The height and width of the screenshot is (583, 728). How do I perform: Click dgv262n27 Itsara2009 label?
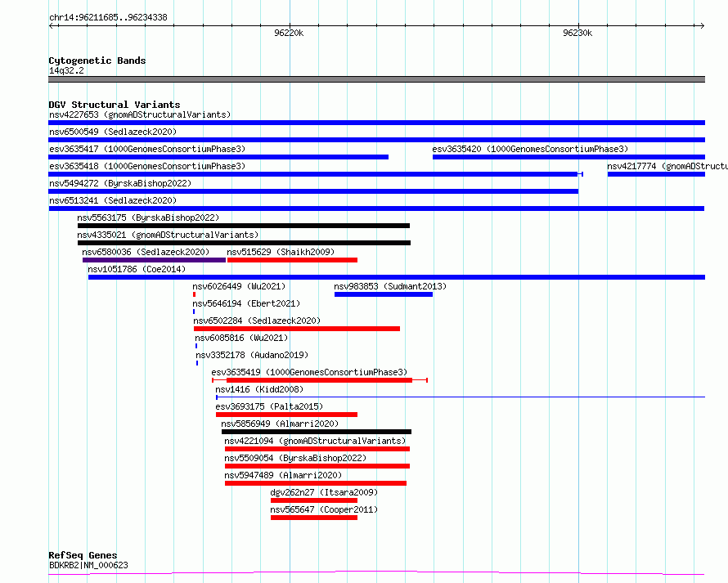pyautogui.click(x=324, y=492)
